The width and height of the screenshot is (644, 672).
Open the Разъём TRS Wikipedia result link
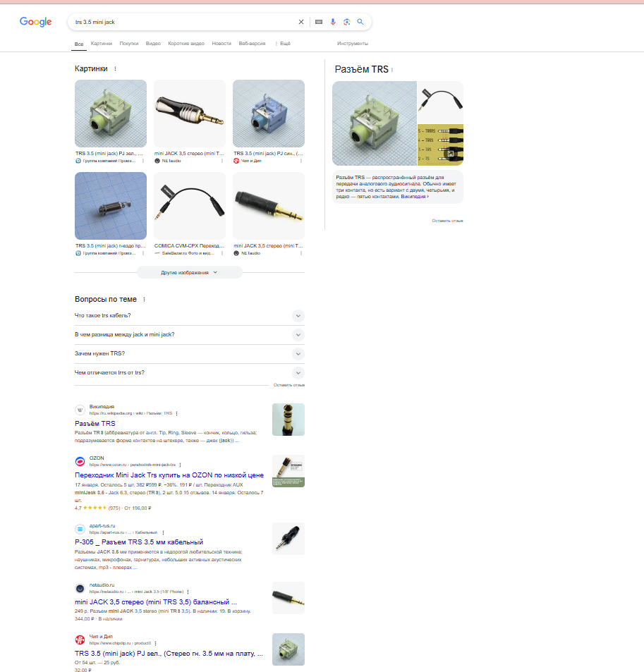click(95, 423)
